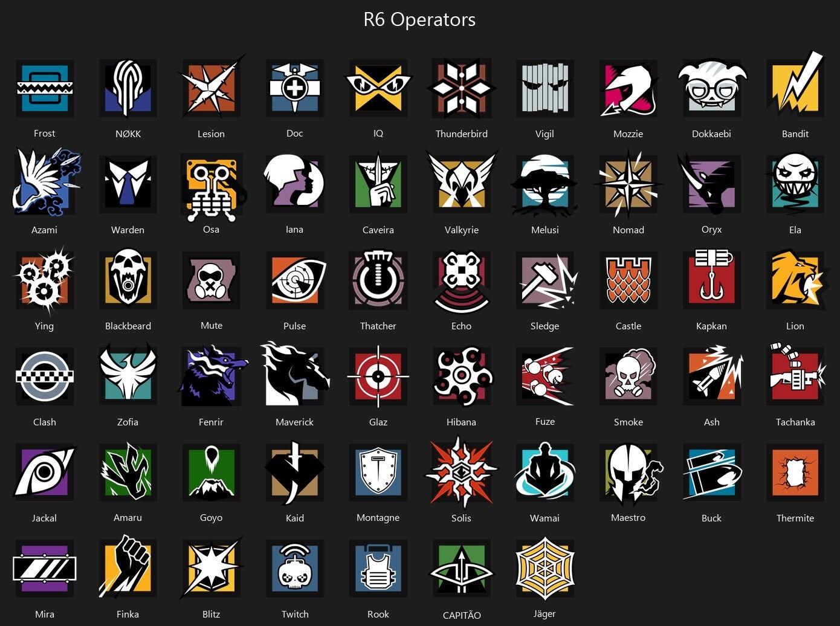Pick the Fenrir wolf icon
Image resolution: width=840 pixels, height=626 pixels.
point(213,376)
